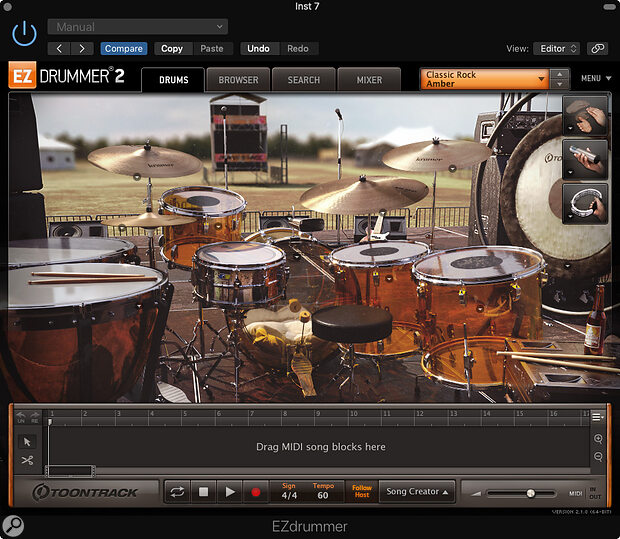Click the magnifier icon at bottom left
This screenshot has height=539, width=620.
point(13,526)
